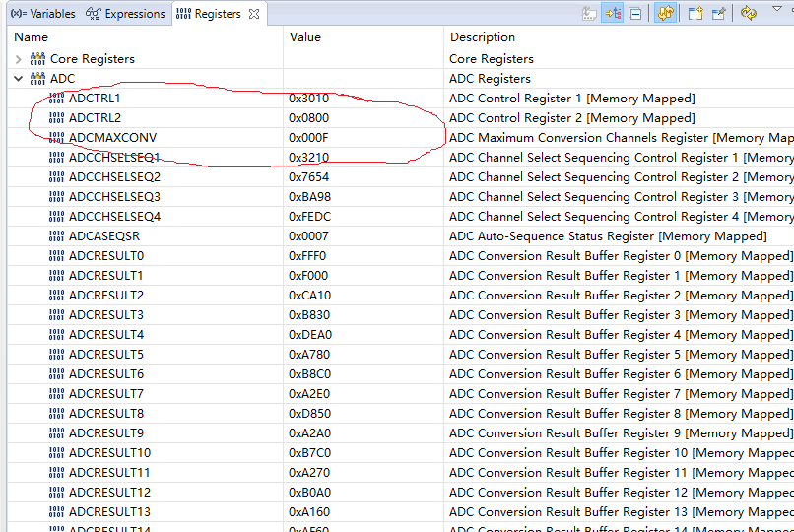Click the ADCCHSELSEQ3 value 0xBA98
Screen dimensions: 794x532
click(x=310, y=197)
